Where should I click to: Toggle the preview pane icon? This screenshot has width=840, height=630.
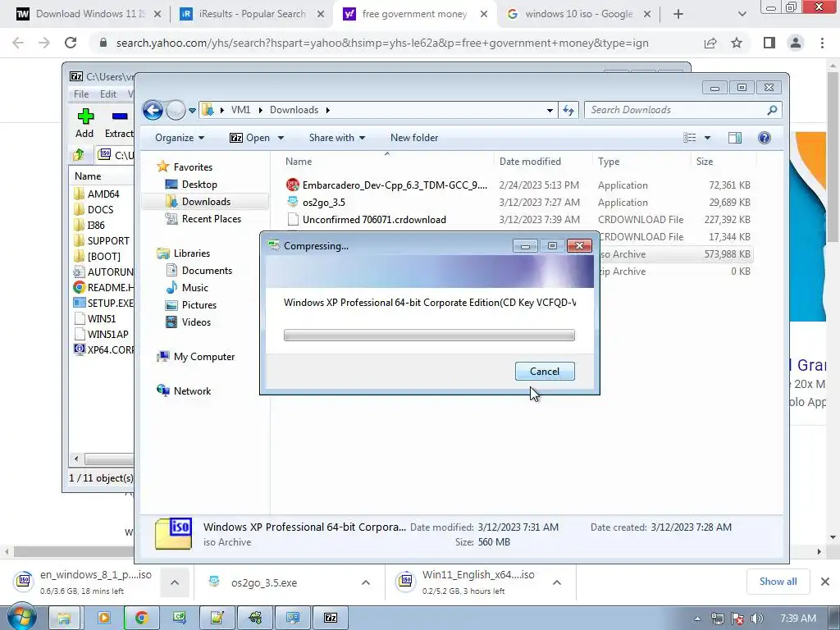coord(735,138)
